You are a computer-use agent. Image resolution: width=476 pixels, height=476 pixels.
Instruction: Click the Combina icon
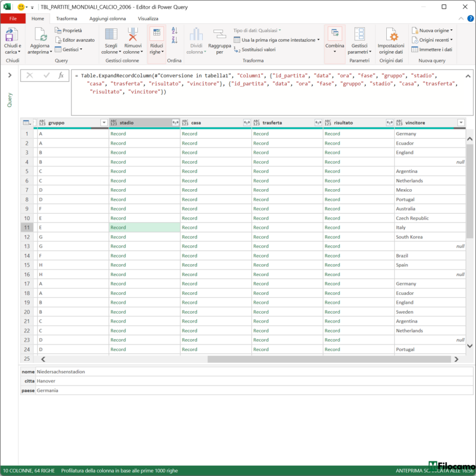tap(335, 33)
